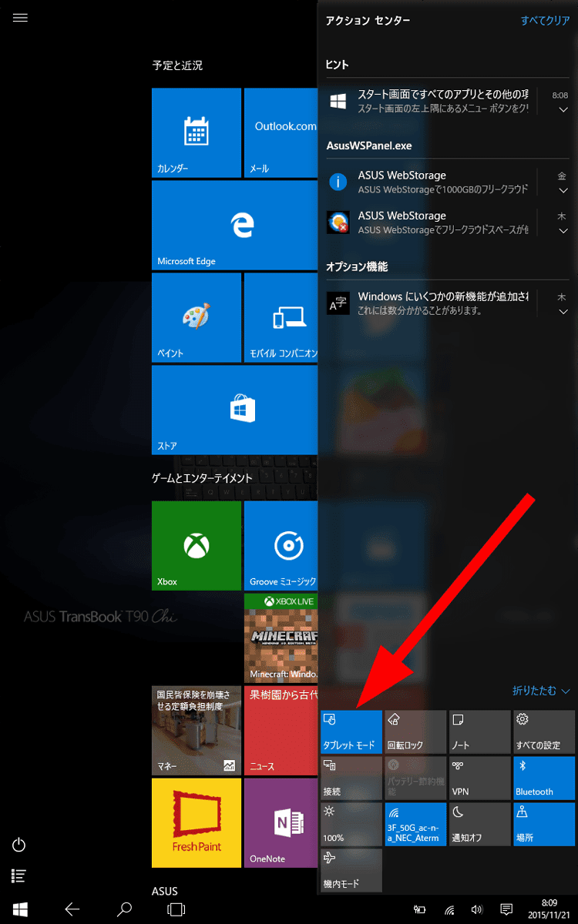Open the OneNote tile
The height and width of the screenshot is (924, 578).
(281, 822)
